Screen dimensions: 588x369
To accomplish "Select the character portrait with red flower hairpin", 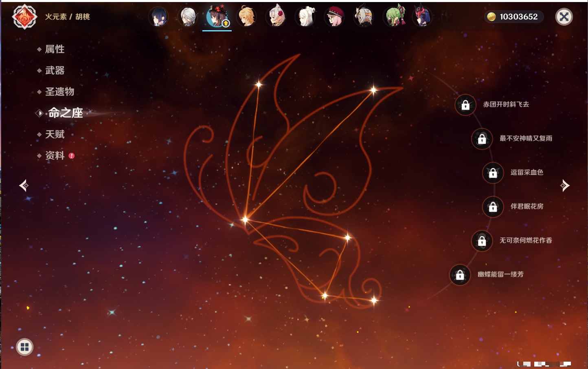I will click(276, 17).
